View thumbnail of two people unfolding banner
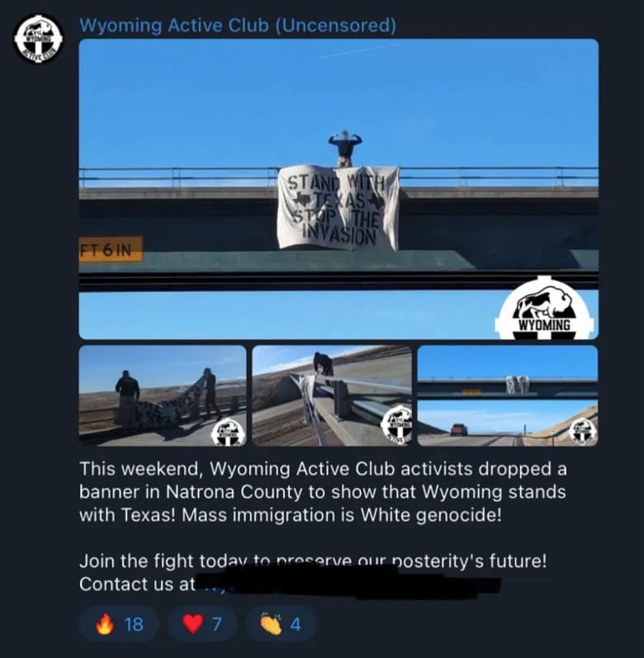The height and width of the screenshot is (658, 644). pos(163,395)
